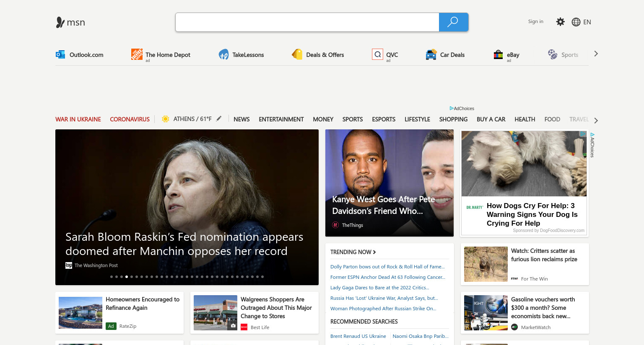
Task: Open the QVC shortcut icon
Action: point(377,54)
